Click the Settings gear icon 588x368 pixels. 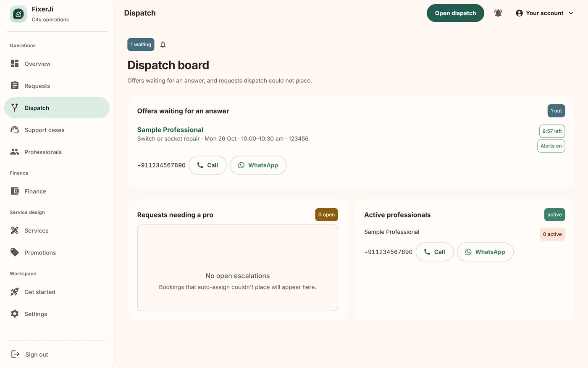tap(15, 314)
